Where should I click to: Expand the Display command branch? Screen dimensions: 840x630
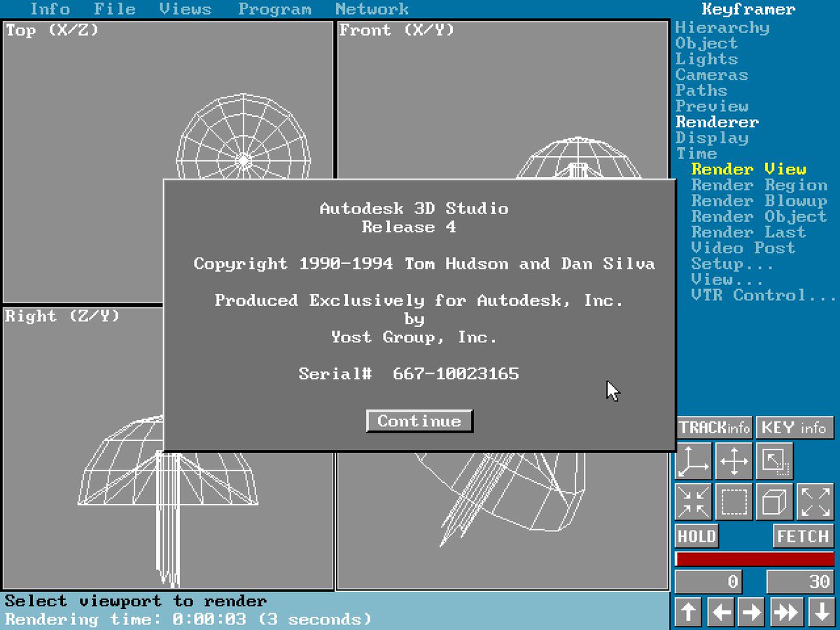tap(712, 138)
